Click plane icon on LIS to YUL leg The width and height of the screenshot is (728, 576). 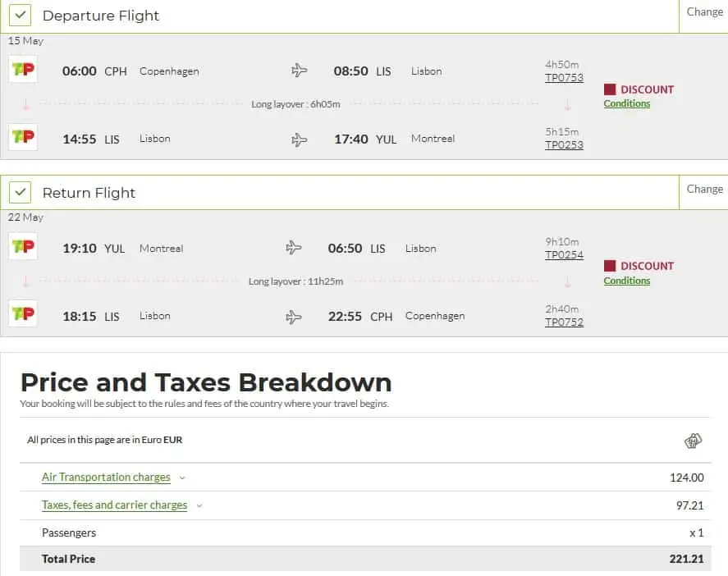300,139
